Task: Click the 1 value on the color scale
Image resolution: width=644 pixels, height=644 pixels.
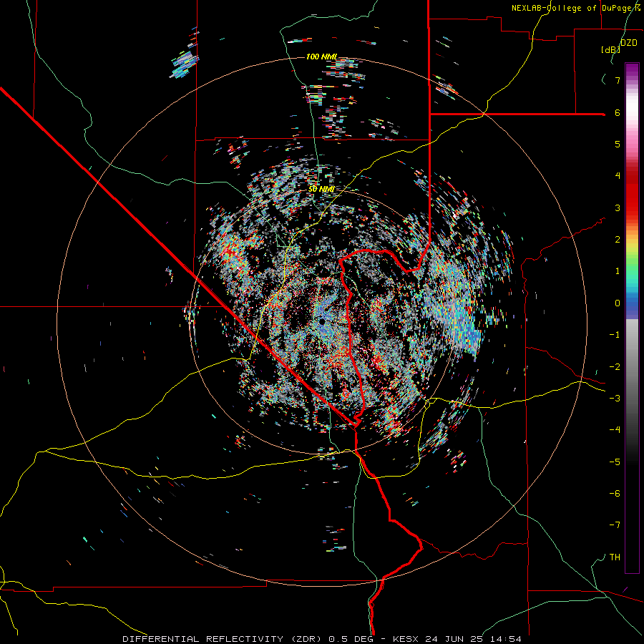Action: (x=618, y=271)
